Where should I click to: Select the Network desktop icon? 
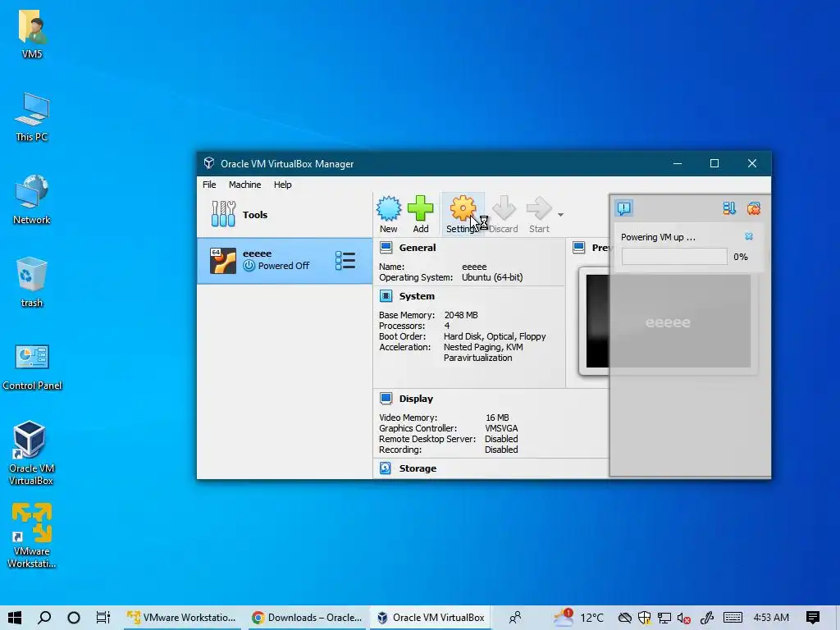(x=32, y=199)
